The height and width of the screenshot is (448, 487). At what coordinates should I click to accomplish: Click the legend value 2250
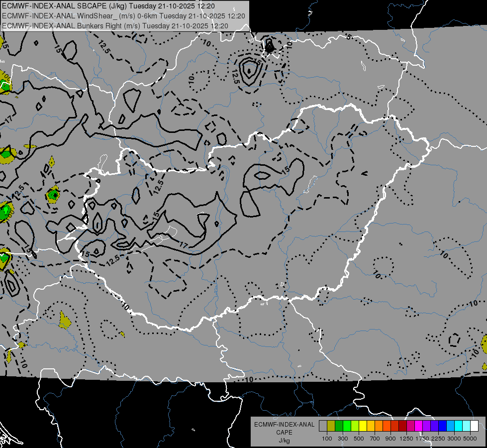coord(438,439)
